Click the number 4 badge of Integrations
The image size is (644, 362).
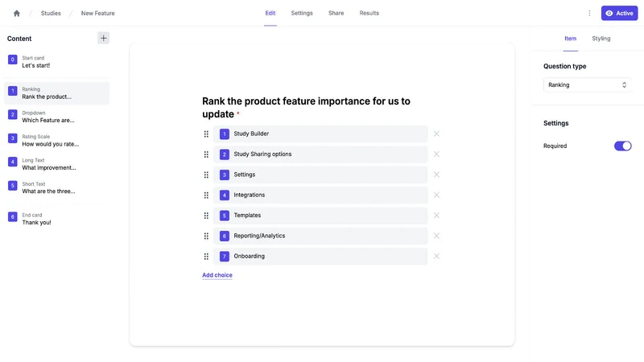coord(225,195)
